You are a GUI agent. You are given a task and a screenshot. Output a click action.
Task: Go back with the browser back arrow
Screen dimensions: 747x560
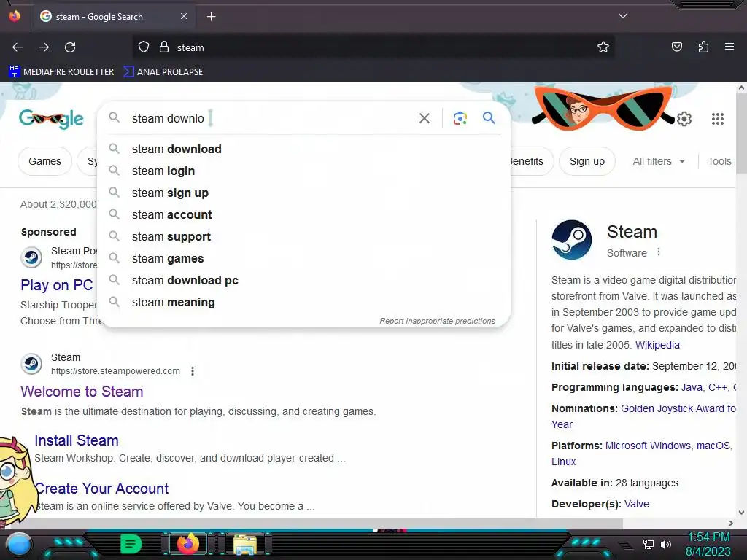point(18,47)
